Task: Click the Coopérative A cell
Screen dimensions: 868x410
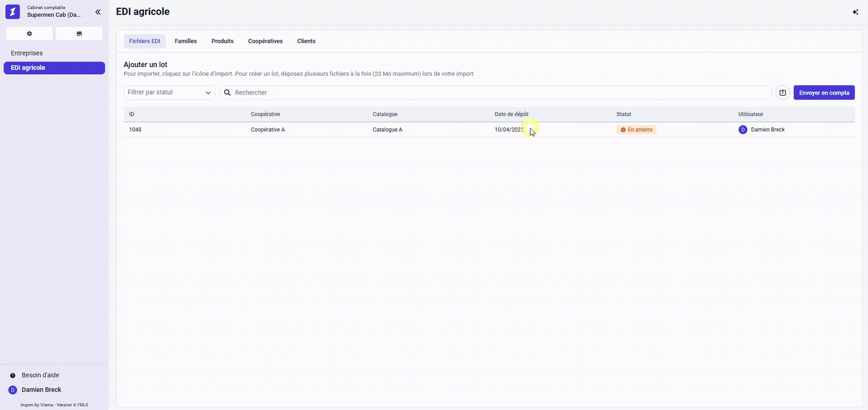Action: pyautogui.click(x=268, y=130)
